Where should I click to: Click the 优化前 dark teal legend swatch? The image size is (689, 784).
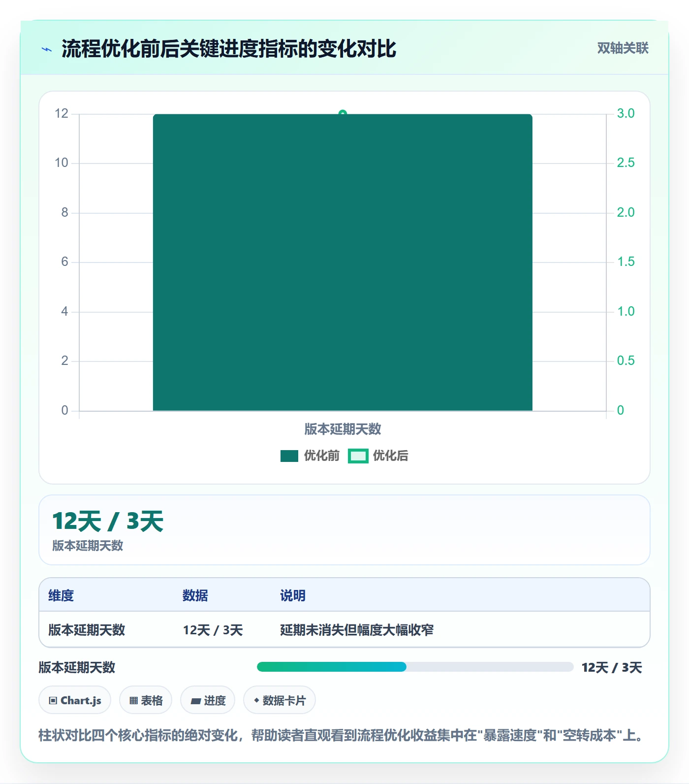[x=289, y=456]
